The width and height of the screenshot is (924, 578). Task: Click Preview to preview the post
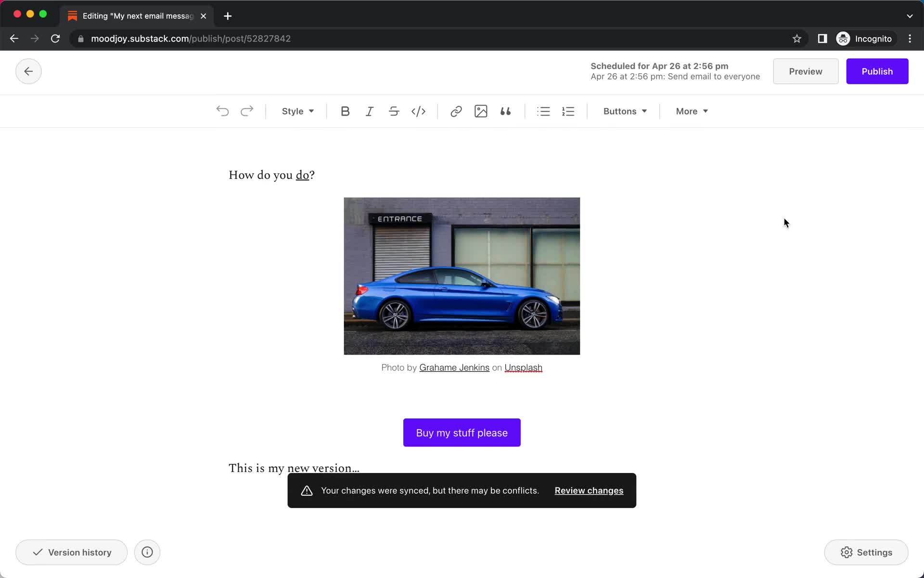(806, 71)
